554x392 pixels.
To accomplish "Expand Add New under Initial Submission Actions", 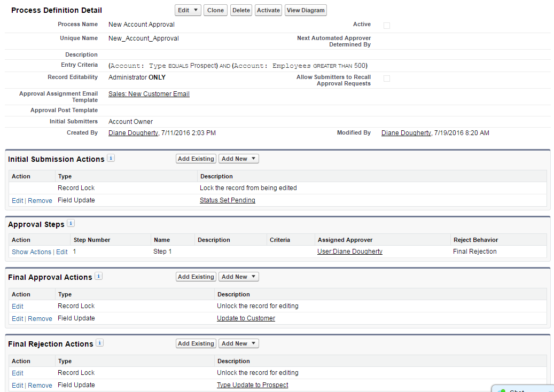I will (x=238, y=159).
